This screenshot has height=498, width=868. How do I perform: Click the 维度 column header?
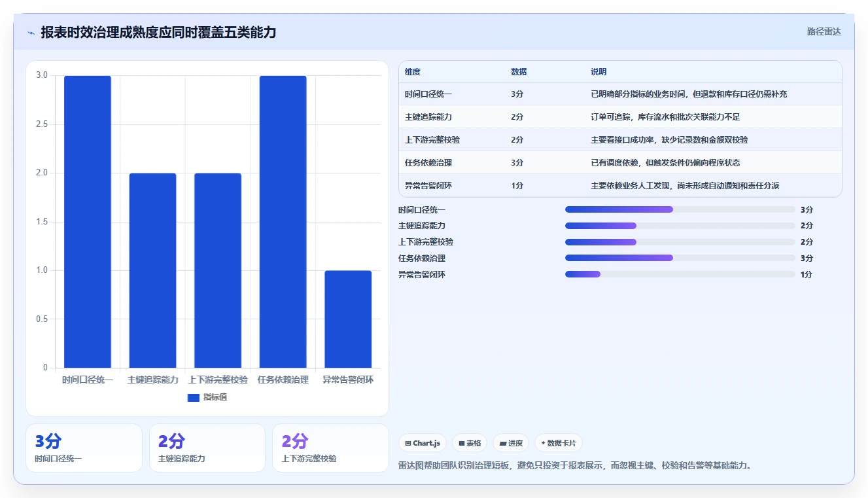[x=413, y=72]
